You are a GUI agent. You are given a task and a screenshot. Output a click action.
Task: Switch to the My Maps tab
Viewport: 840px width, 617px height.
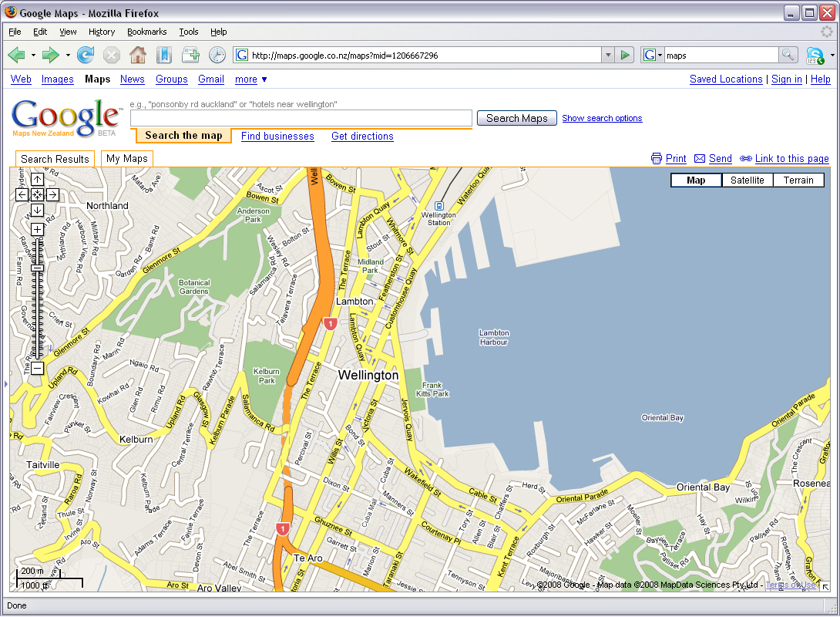126,159
